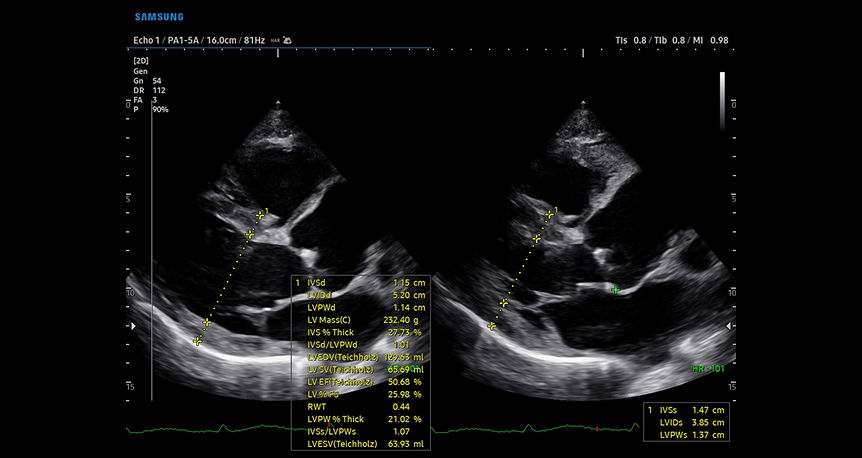Click red marker on right ECG trace

pos(597,428)
